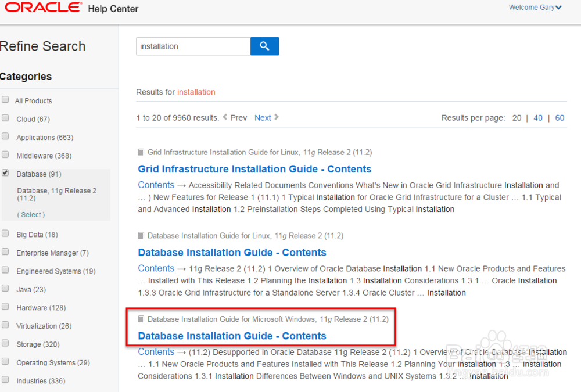Image resolution: width=581 pixels, height=392 pixels.
Task: Open Microsoft Windows Database Installation Guide title
Action: 232,336
